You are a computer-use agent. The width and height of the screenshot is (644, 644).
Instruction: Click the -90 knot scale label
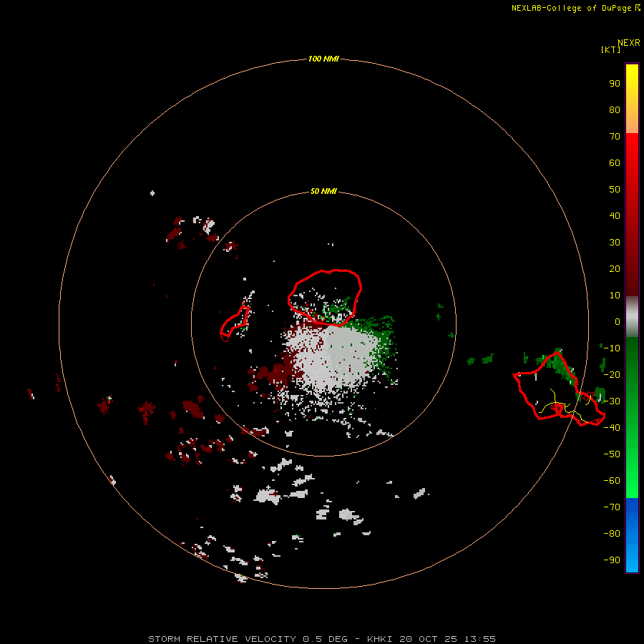point(612,560)
